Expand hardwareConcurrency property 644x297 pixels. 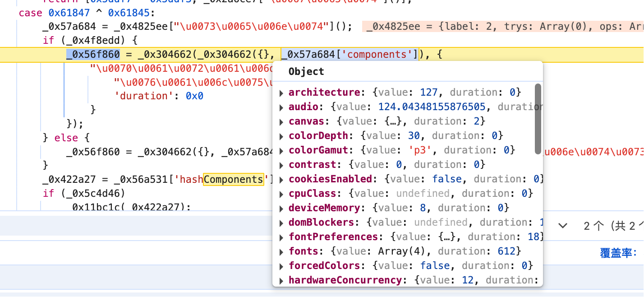(281, 281)
